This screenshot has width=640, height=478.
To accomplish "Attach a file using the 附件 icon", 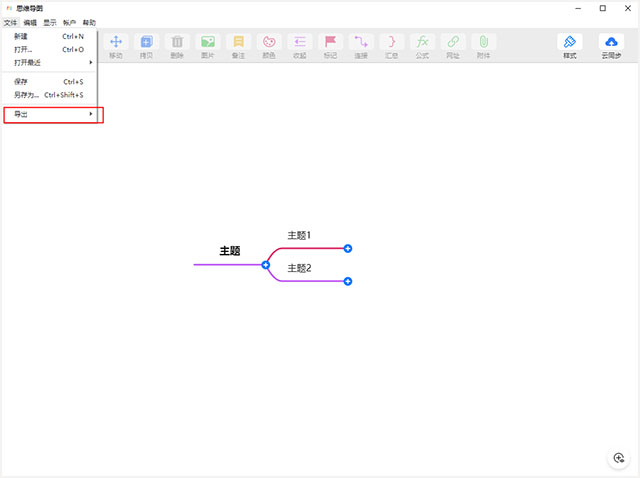I will pyautogui.click(x=484, y=43).
